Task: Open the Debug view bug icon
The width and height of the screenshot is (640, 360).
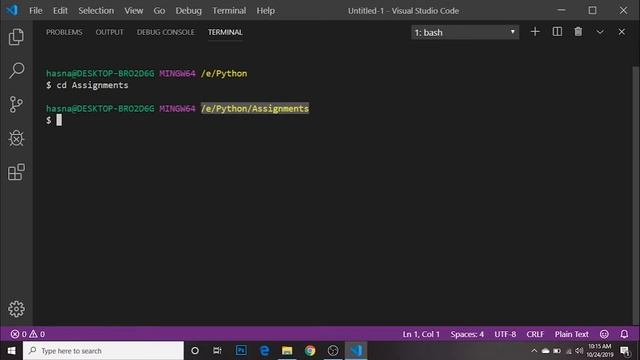Action: (x=16, y=138)
